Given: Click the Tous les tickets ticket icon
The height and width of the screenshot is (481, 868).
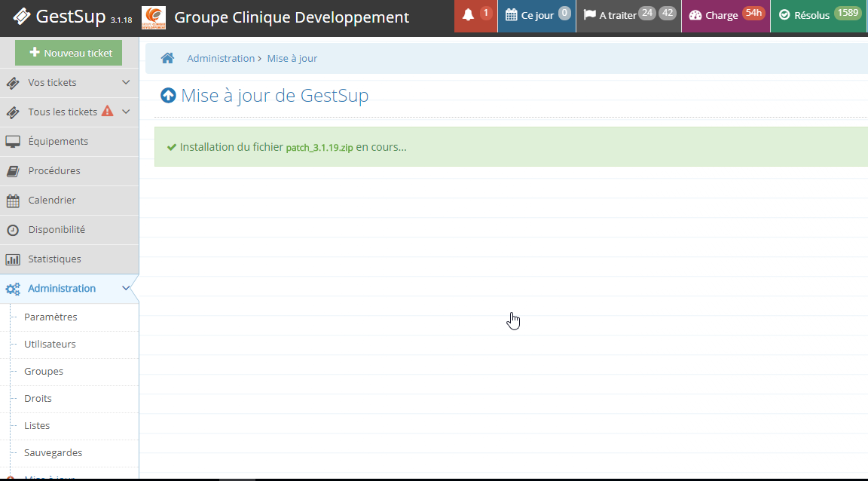Looking at the screenshot, I should click(x=13, y=112).
